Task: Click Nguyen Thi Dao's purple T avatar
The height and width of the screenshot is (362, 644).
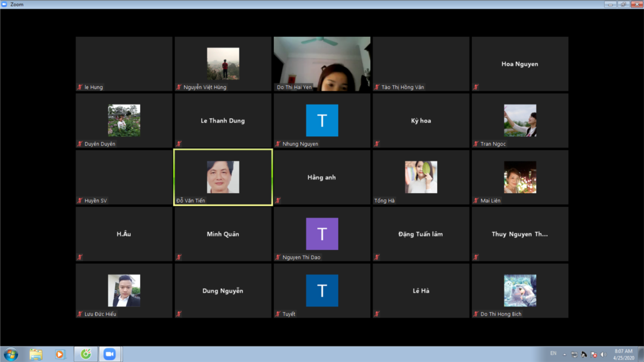Action: (x=322, y=234)
